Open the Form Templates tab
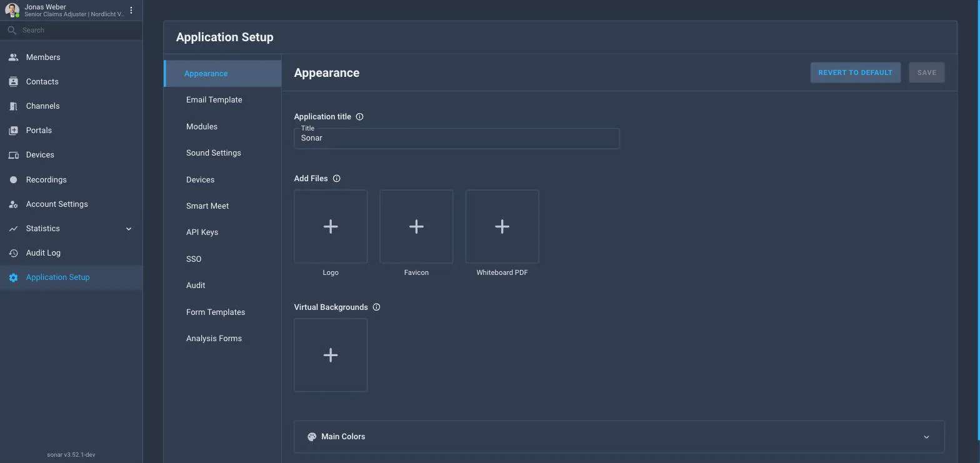This screenshot has width=980, height=463. (222, 312)
